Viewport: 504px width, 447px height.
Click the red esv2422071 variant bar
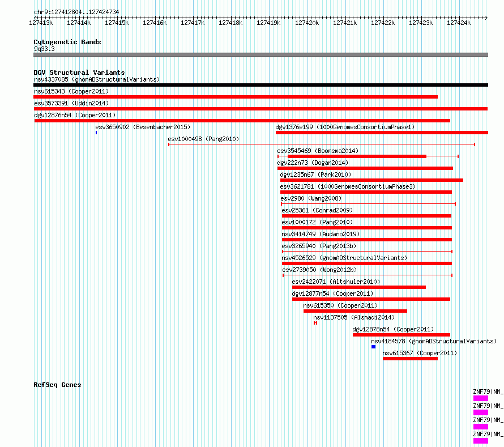click(359, 287)
